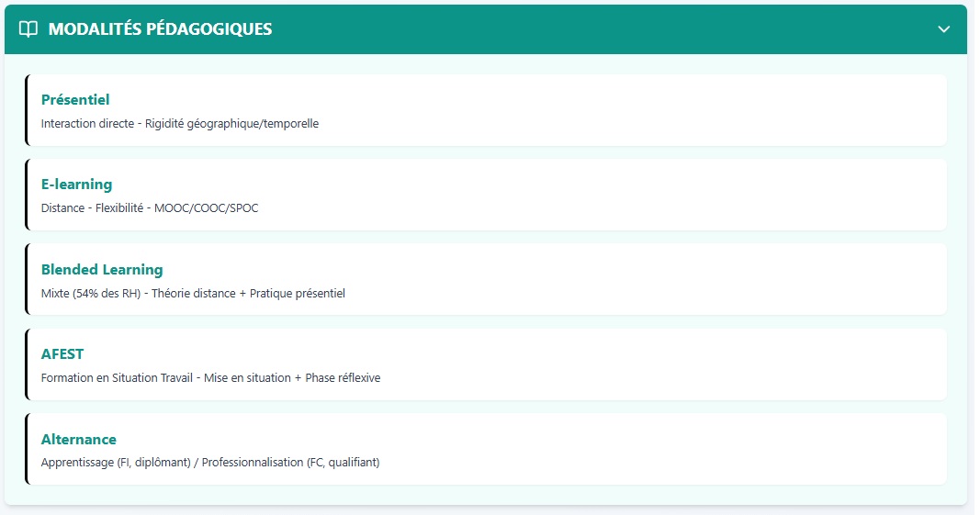Click "Interaction directe - Rigidité géographique/temporelle" text
This screenshot has width=980, height=515.
pos(180,124)
